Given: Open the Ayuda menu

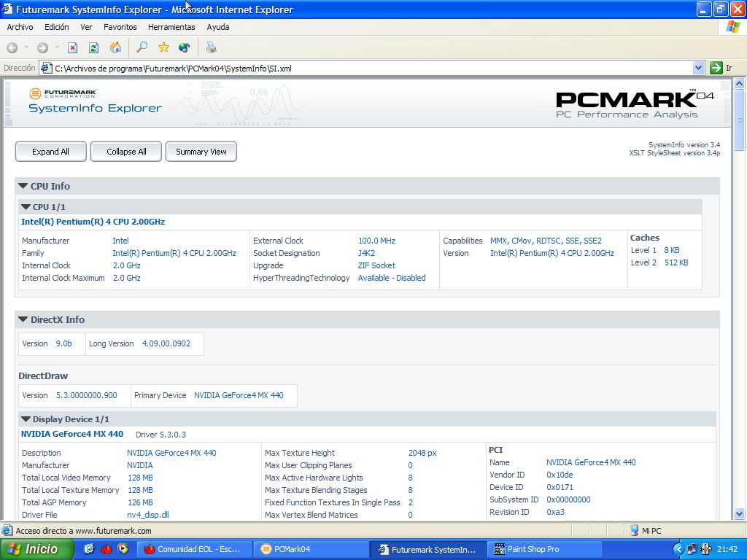Looking at the screenshot, I should pos(218,27).
